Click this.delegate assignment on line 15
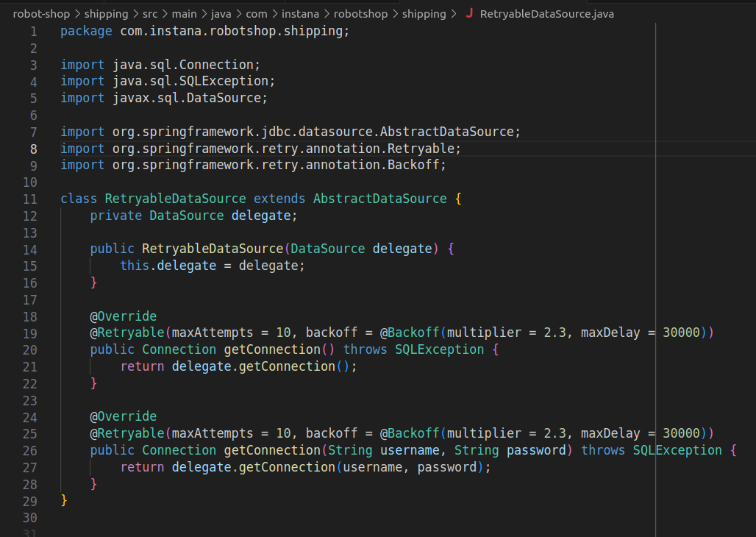Image resolution: width=756 pixels, height=537 pixels. pos(212,266)
